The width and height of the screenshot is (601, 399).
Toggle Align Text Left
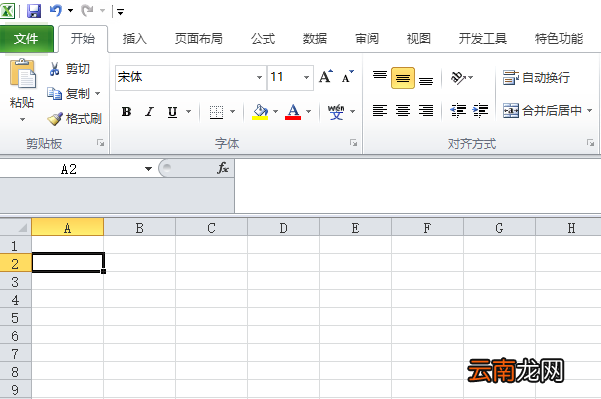[x=380, y=111]
